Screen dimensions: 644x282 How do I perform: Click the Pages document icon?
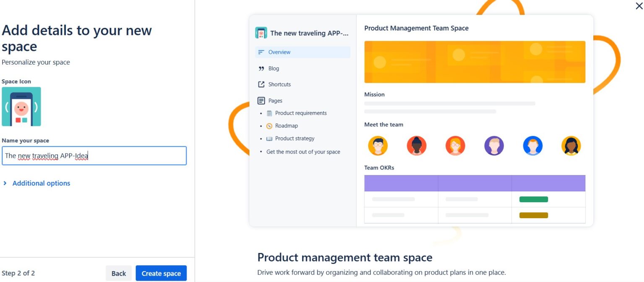[x=261, y=101]
